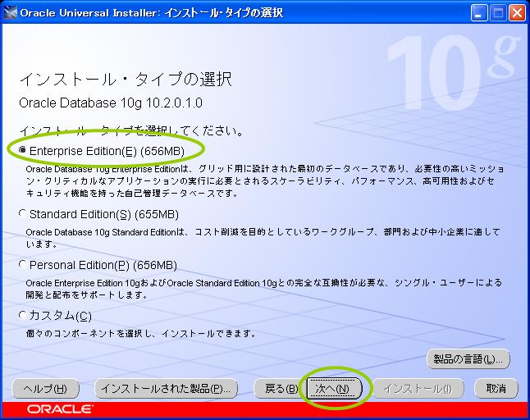Image resolution: width=530 pixels, height=420 pixels.
Task: Go back with the 戻る(B) button
Action: pyautogui.click(x=279, y=389)
